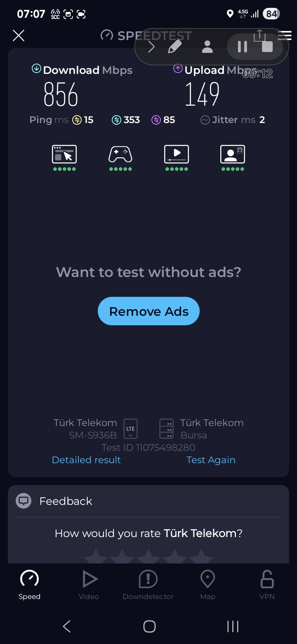Close the result with X icon
This screenshot has width=297, height=644.
19,36
